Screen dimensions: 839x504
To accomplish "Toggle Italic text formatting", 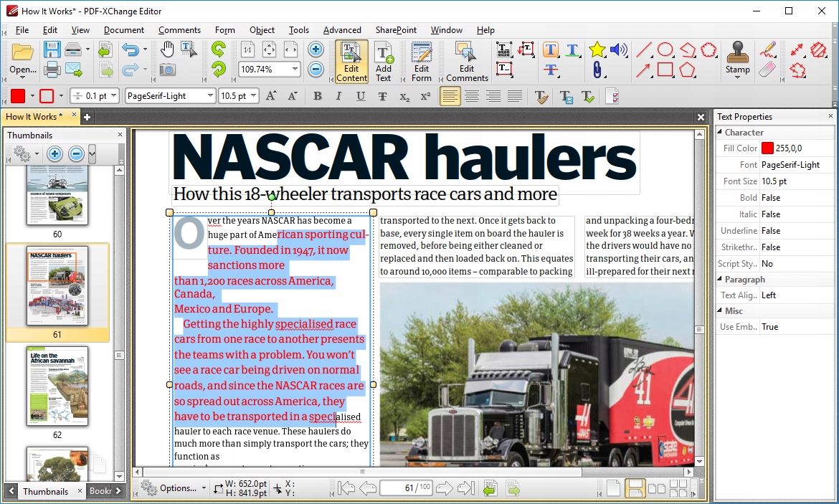I will point(339,96).
